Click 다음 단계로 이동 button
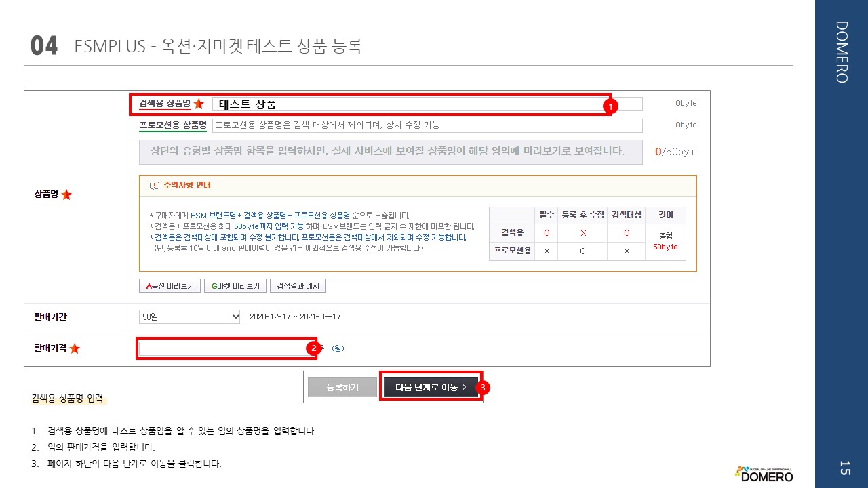 [431, 387]
